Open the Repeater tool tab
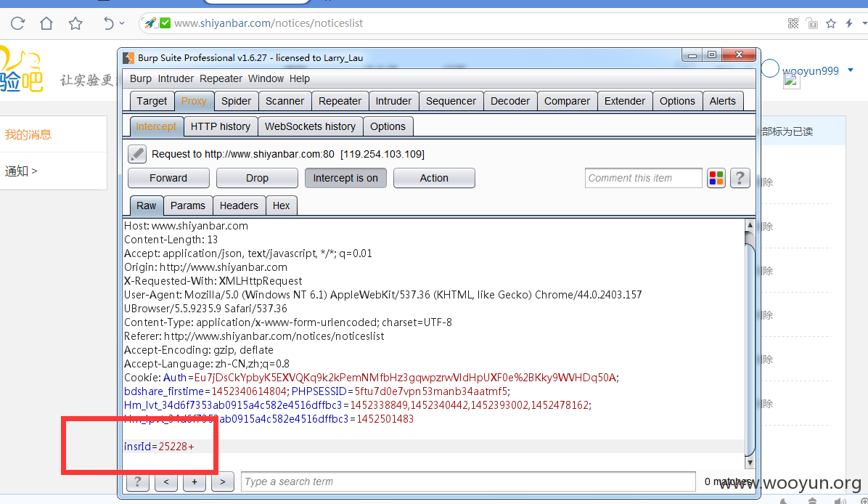Image resolution: width=868 pixels, height=504 pixels. [340, 102]
